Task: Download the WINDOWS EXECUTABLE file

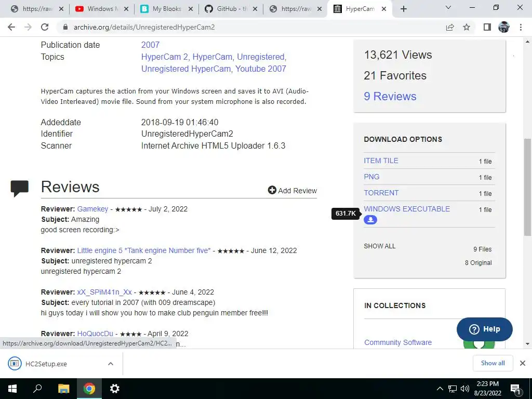Action: click(407, 209)
